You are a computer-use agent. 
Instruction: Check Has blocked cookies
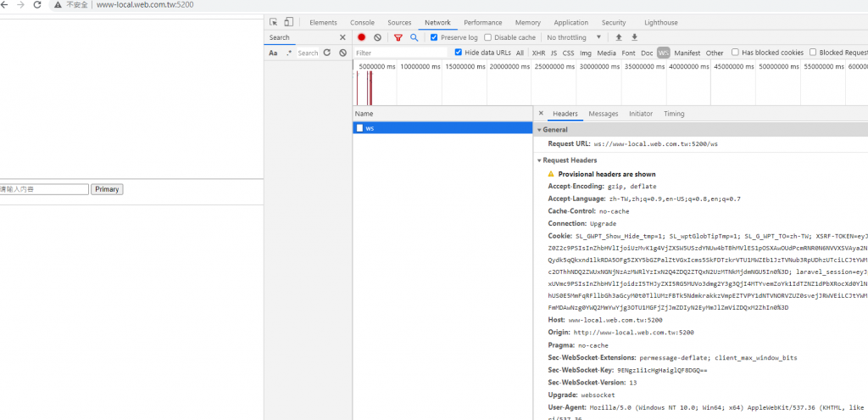735,52
